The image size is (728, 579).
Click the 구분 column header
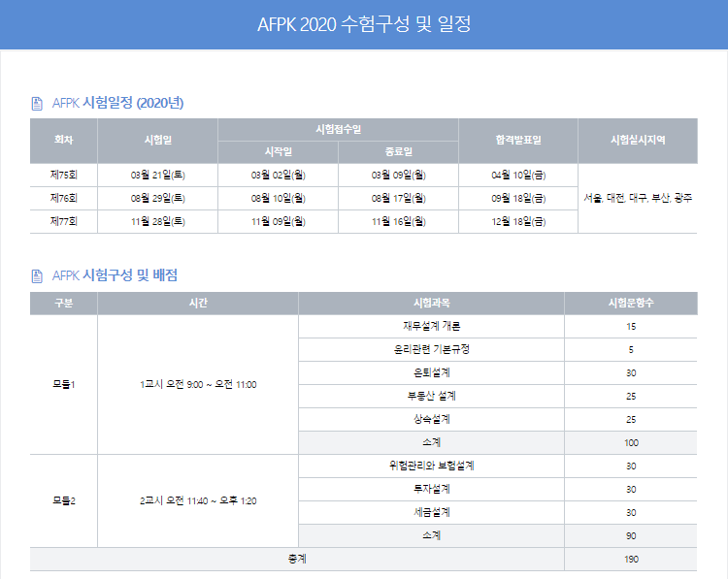click(x=64, y=303)
